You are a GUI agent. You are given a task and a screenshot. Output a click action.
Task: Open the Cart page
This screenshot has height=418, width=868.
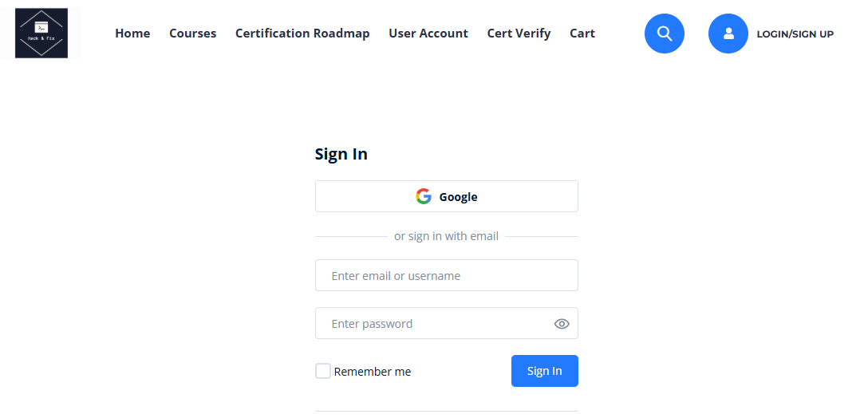[582, 34]
